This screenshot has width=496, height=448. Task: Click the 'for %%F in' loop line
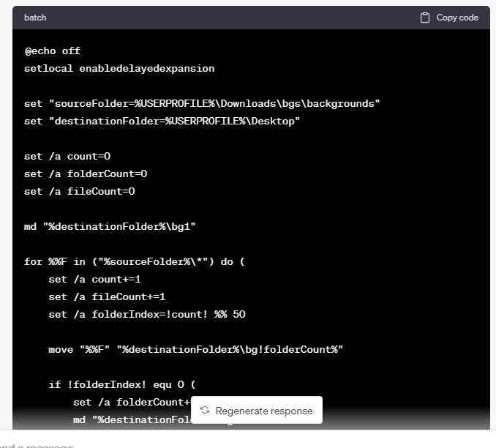135,262
